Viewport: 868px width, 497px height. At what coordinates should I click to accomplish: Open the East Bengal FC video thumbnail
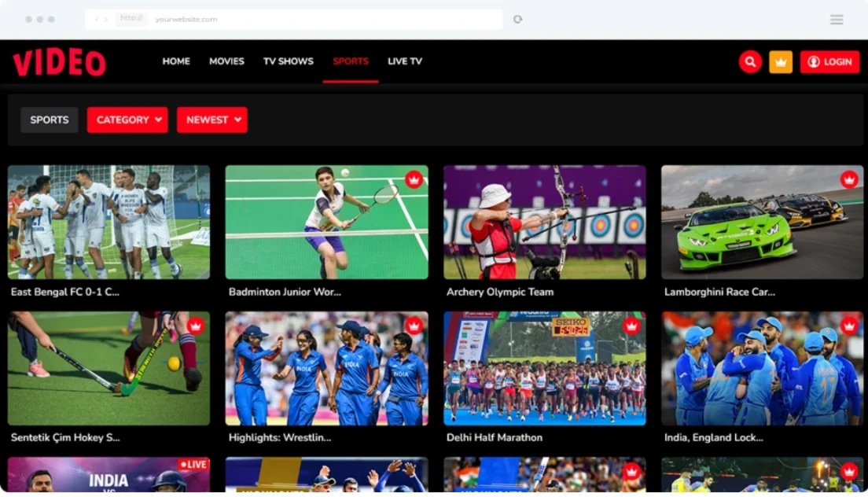pos(108,222)
